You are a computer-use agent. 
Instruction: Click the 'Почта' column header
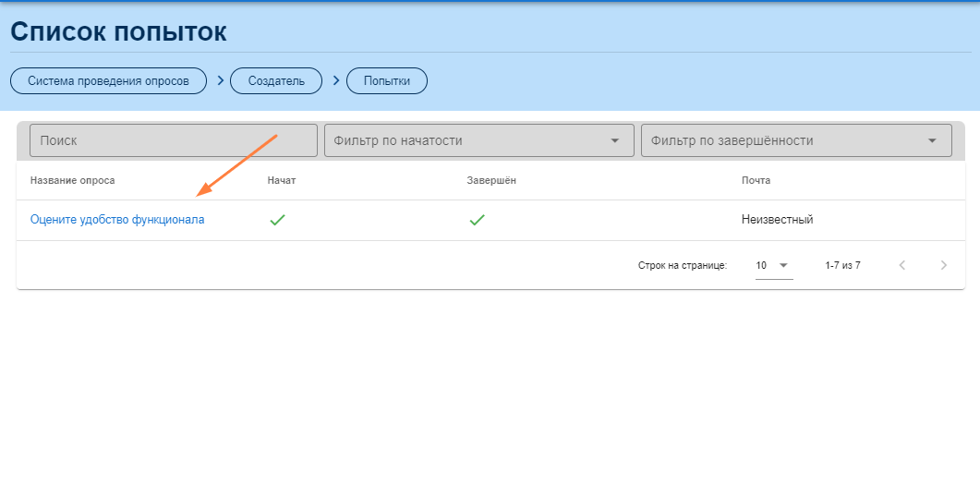pyautogui.click(x=756, y=180)
